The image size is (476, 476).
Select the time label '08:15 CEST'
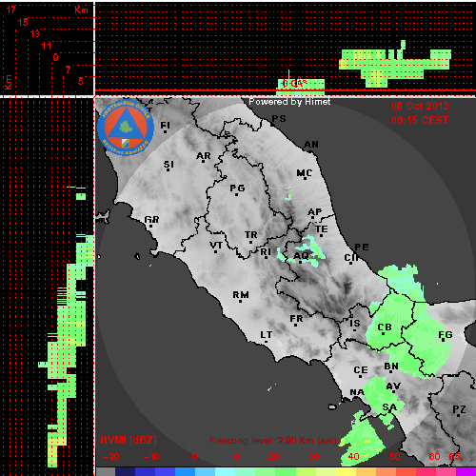tap(420, 120)
